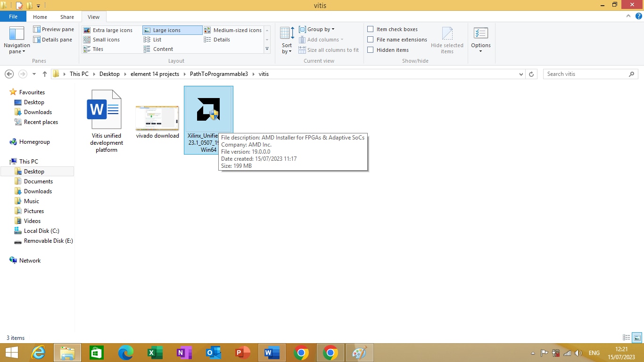This screenshot has width=644, height=362.
Task: Open PowerPoint from the taskbar
Action: point(243,353)
